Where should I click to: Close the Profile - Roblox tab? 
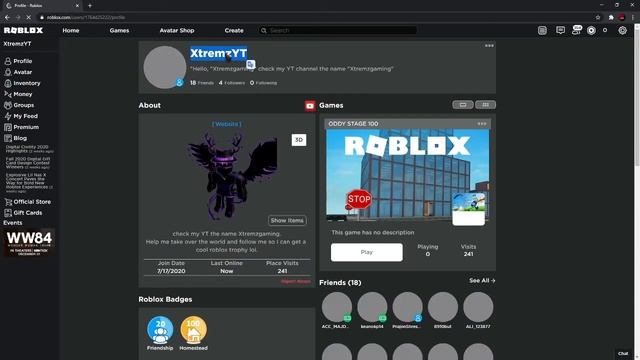tap(77, 6)
